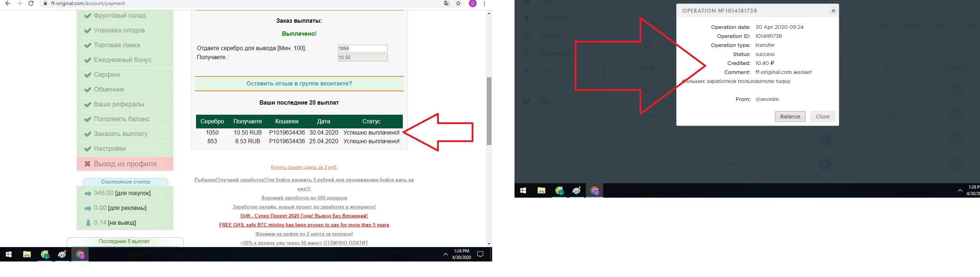Click 8.53 RUB payout cell

(x=248, y=141)
